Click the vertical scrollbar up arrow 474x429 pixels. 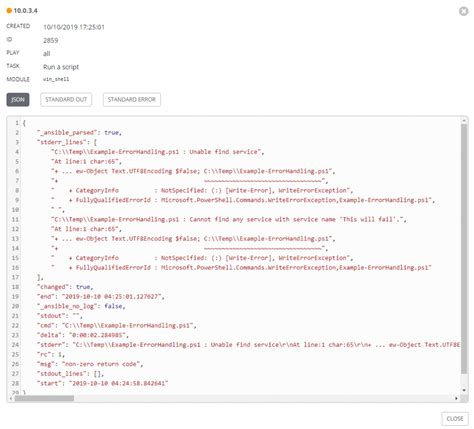pos(464,120)
